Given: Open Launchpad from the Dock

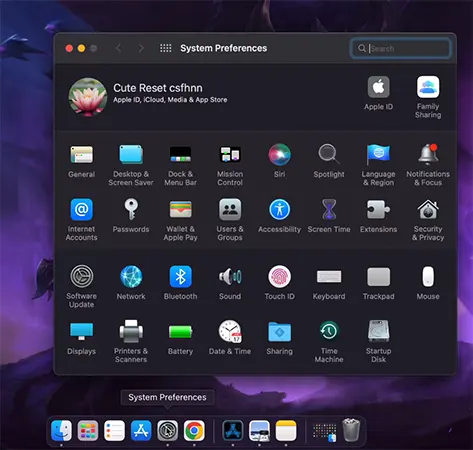Looking at the screenshot, I should [x=88, y=430].
